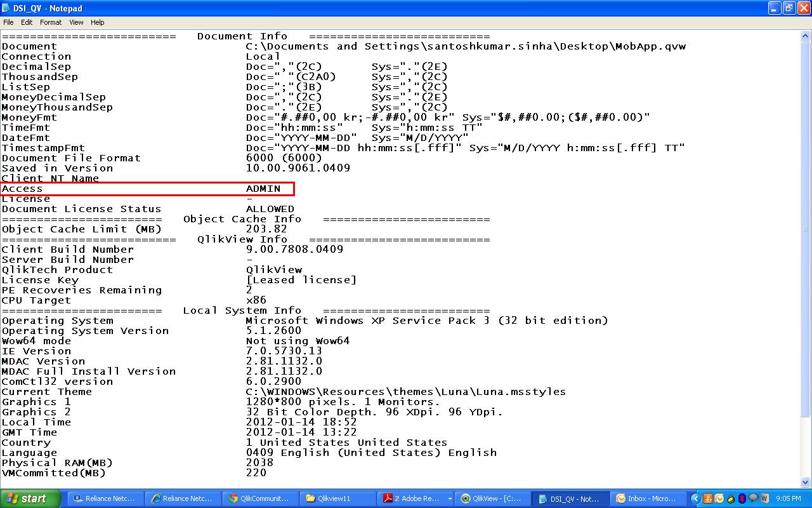Click the Wow64 mode Not using Wow64 text
Image resolution: width=812 pixels, height=508 pixels.
click(298, 341)
